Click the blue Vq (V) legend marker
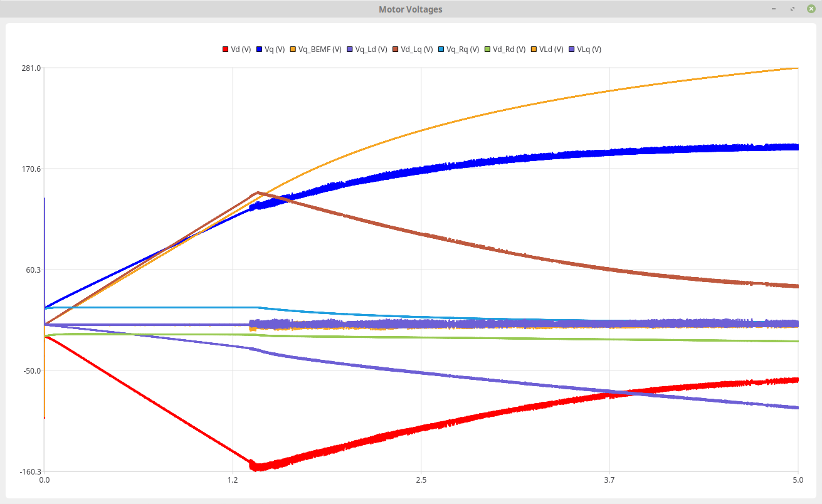Screen dimensions: 822x504 (260, 50)
